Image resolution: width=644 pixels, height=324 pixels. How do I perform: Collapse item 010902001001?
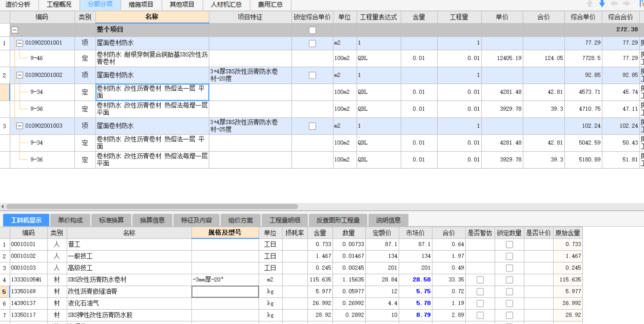coord(20,43)
